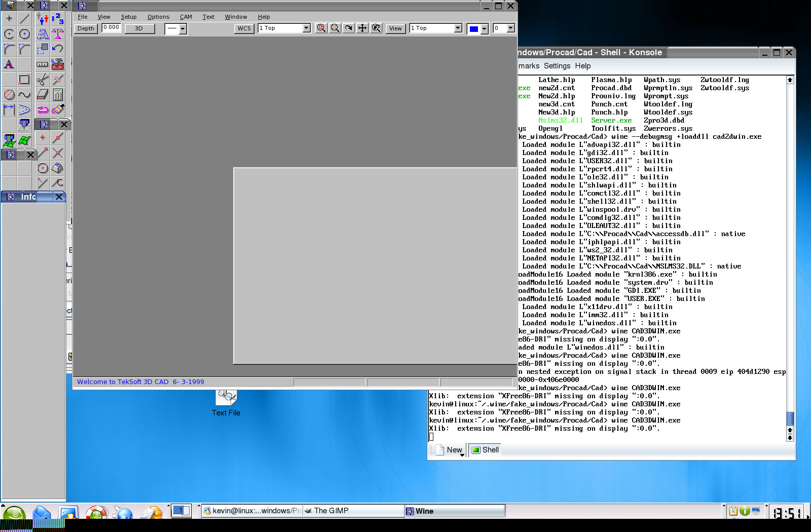Open the View menu
This screenshot has width=811, height=532.
coord(104,17)
